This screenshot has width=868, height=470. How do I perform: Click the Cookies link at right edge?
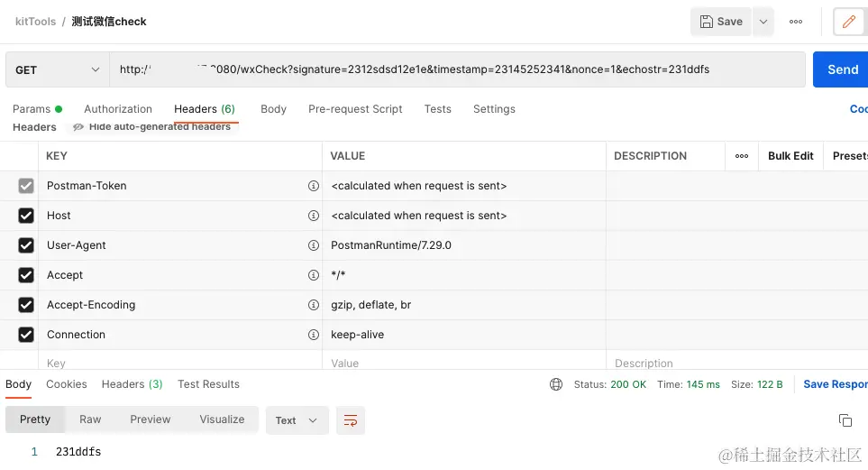[859, 109]
